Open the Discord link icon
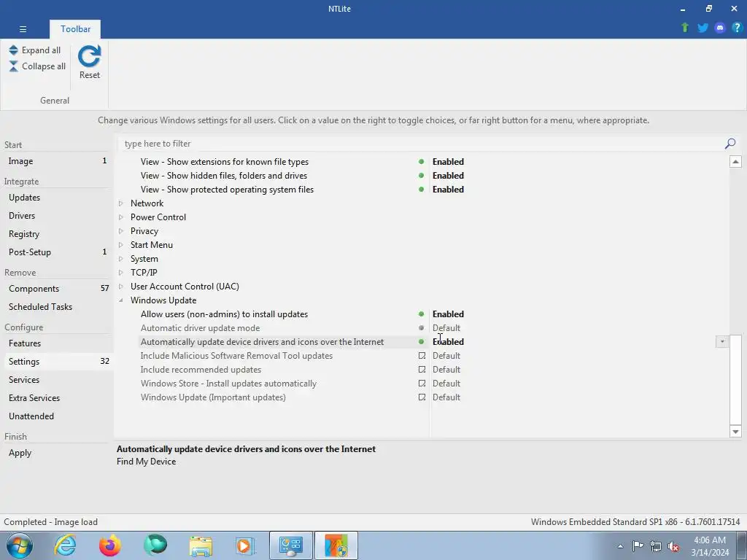The image size is (747, 560). pos(720,28)
